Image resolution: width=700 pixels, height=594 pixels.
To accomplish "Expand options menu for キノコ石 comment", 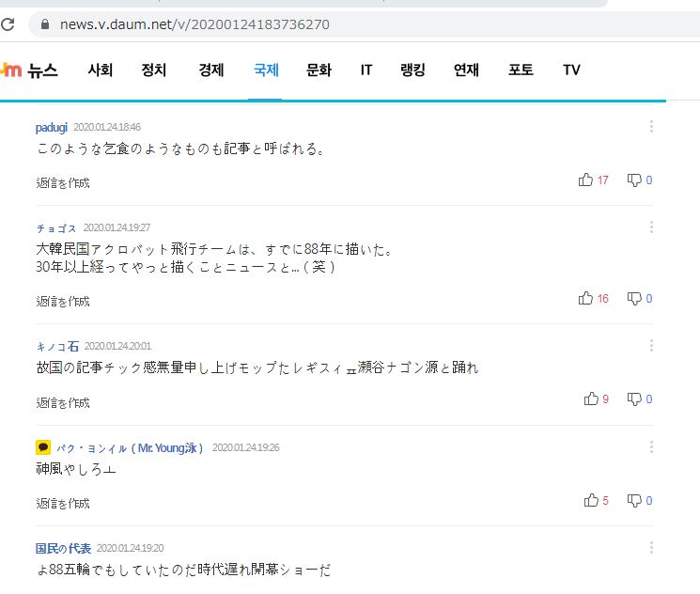I will coord(651,345).
